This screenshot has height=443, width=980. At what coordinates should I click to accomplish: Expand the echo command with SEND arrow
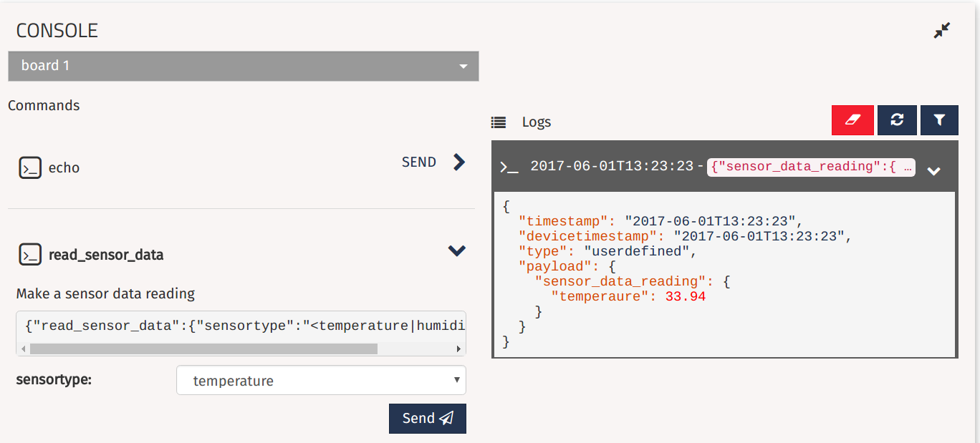point(459,162)
